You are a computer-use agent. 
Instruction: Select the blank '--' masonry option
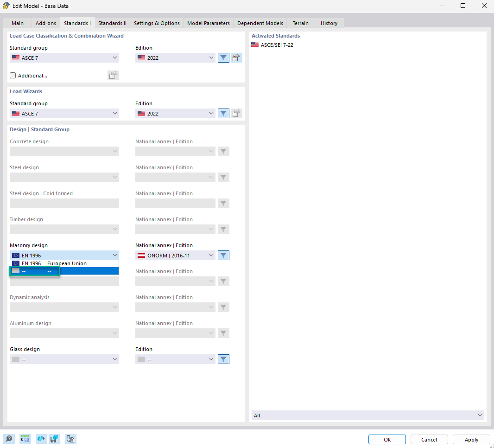tap(64, 271)
